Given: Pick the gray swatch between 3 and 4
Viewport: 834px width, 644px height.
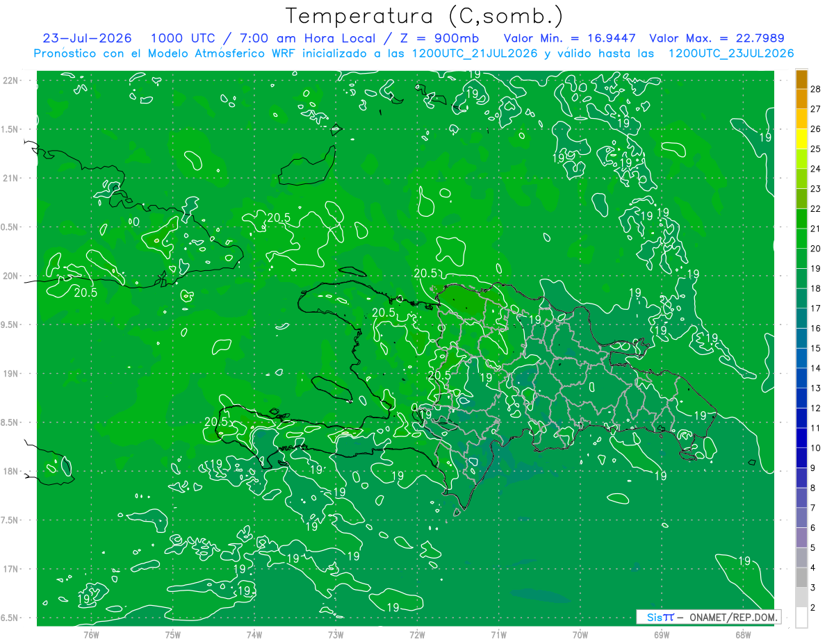Looking at the screenshot, I should click(801, 577).
